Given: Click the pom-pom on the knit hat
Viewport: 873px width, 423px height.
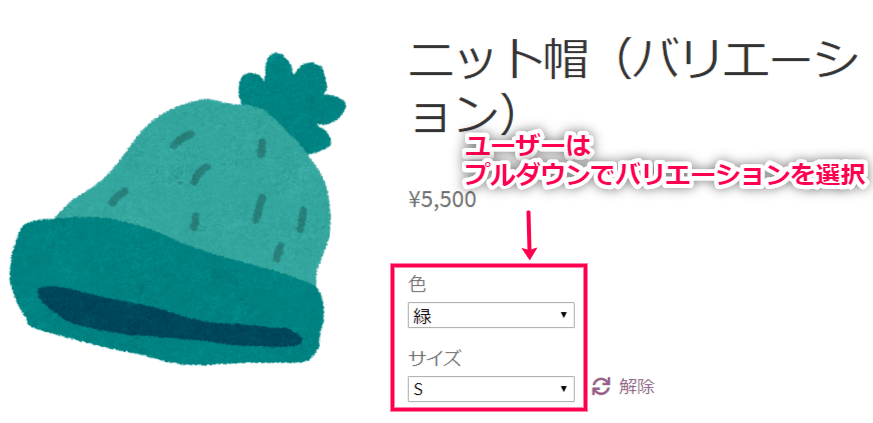Looking at the screenshot, I should point(292,100).
